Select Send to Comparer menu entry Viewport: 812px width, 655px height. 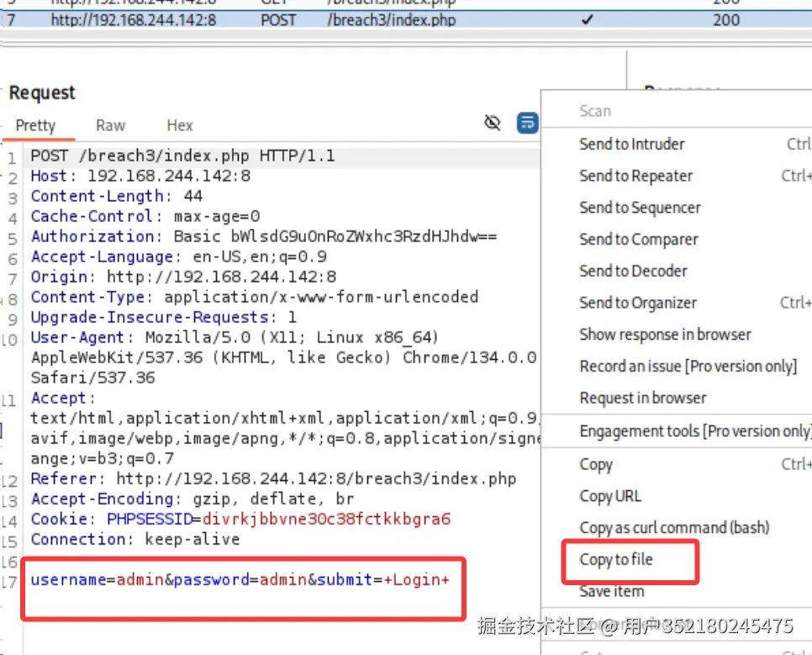639,240
